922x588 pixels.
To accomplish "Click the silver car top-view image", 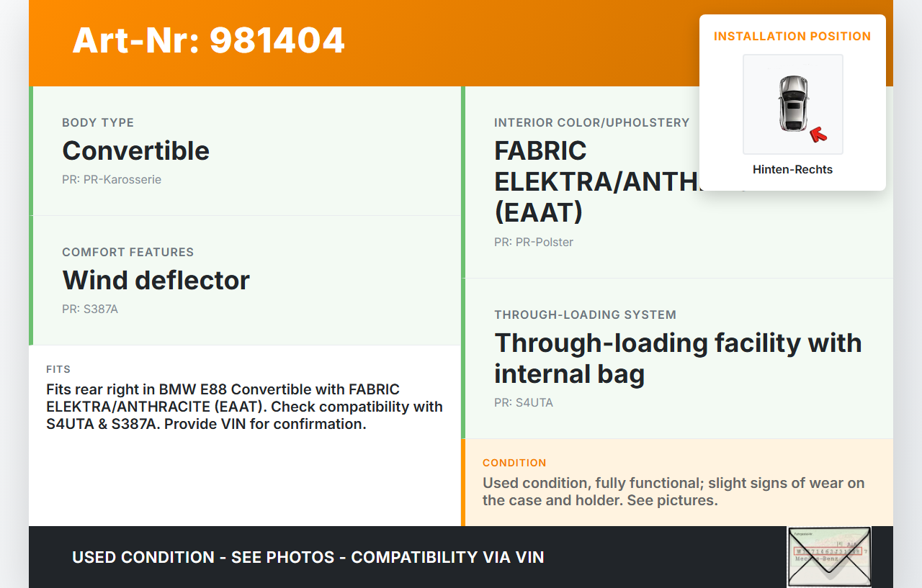I will click(792, 104).
